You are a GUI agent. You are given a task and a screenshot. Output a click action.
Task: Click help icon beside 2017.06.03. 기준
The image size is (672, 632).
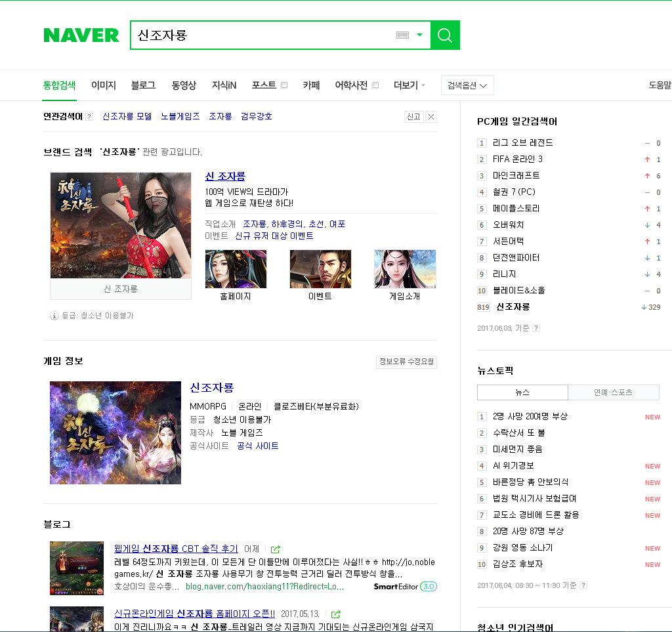pos(535,328)
